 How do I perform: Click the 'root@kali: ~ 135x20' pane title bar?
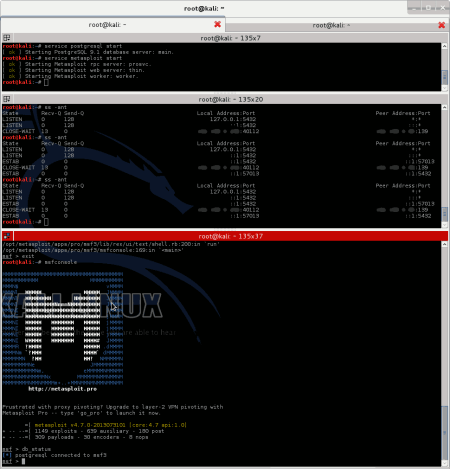click(230, 99)
